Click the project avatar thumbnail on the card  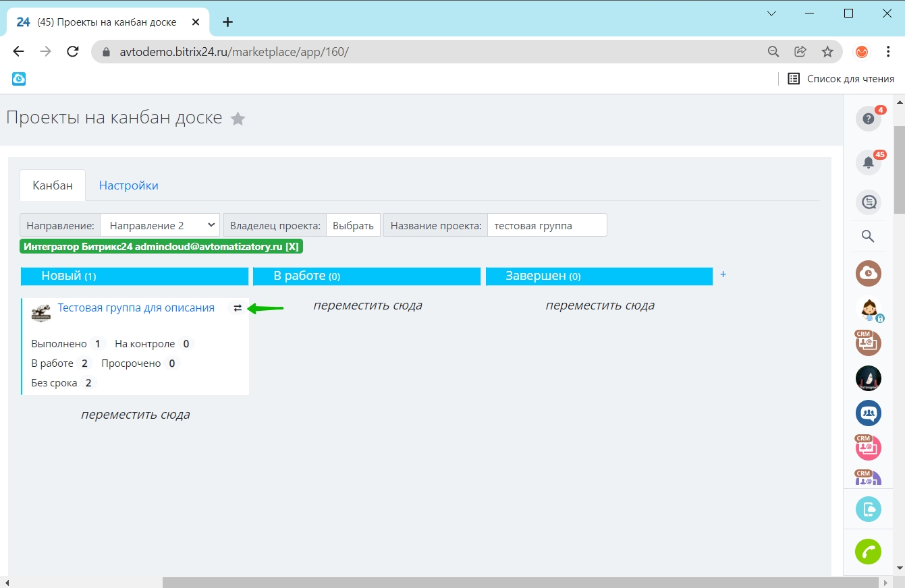[x=41, y=312]
